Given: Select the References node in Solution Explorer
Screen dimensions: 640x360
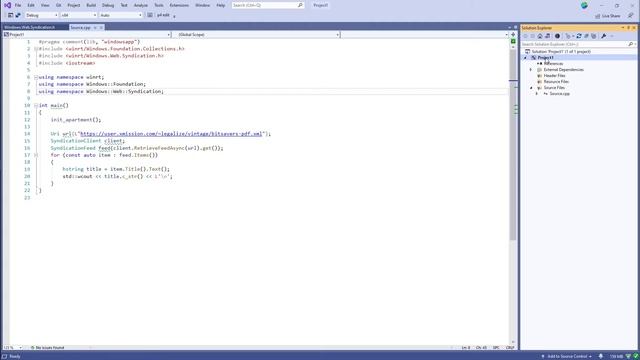Looking at the screenshot, I should coord(553,64).
